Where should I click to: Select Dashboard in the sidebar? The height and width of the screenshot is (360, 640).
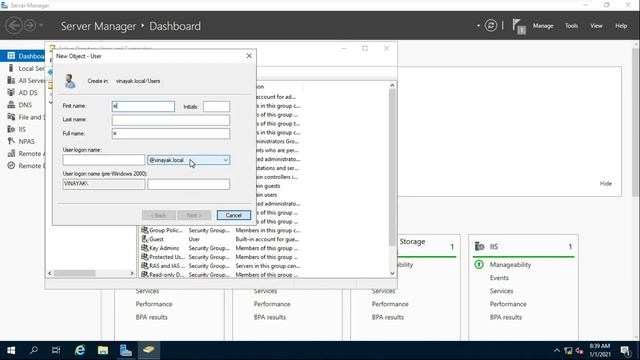tap(22, 56)
